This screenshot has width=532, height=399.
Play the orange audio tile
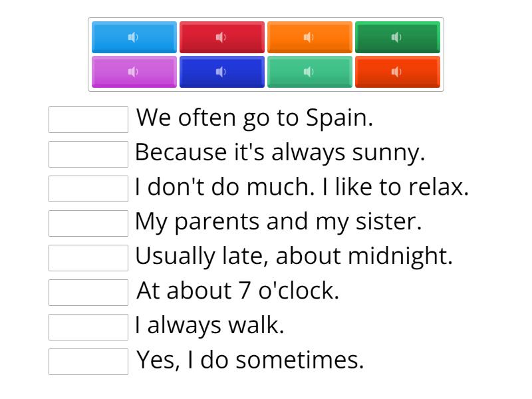click(310, 37)
